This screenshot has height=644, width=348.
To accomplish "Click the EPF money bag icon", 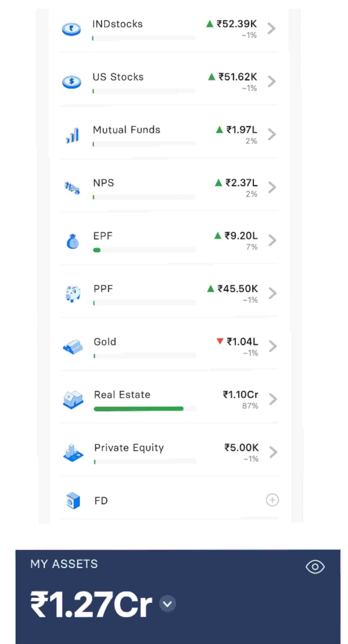I will point(73,241).
